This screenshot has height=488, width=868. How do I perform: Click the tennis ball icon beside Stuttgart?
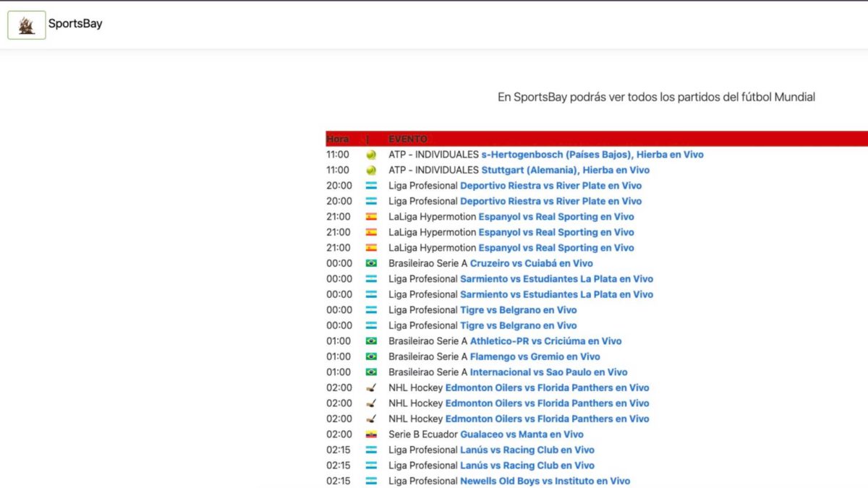coord(371,171)
